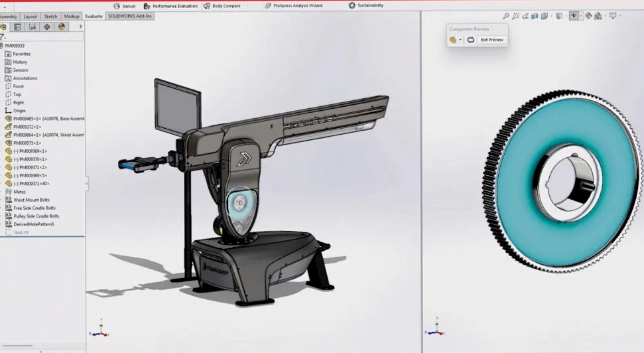Expand more manager tabs with the chevron

point(80,27)
